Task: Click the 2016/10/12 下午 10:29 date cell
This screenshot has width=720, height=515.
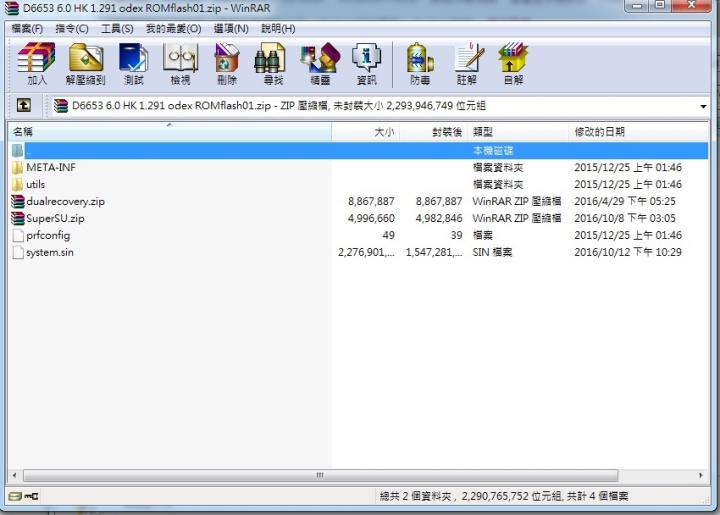Action: (x=628, y=252)
